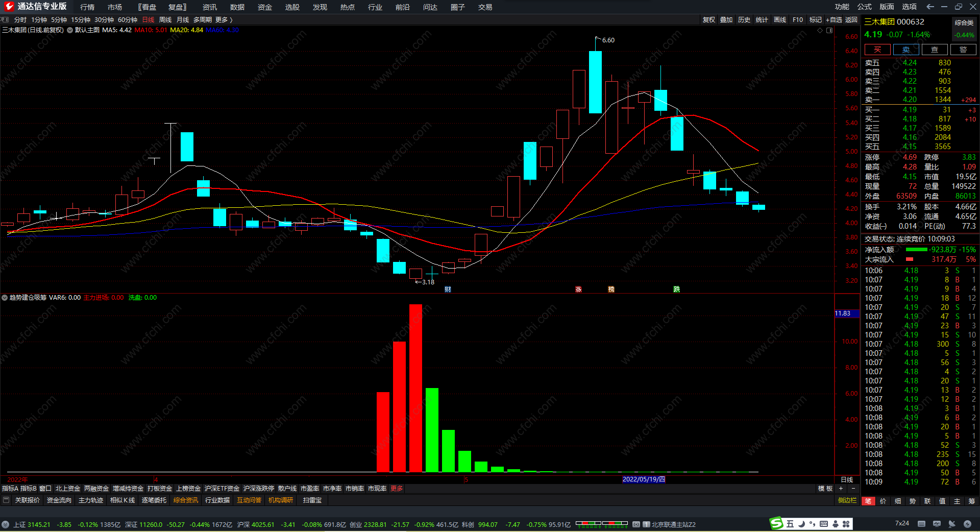Click the panel icon beside 关联报价

pos(6,500)
